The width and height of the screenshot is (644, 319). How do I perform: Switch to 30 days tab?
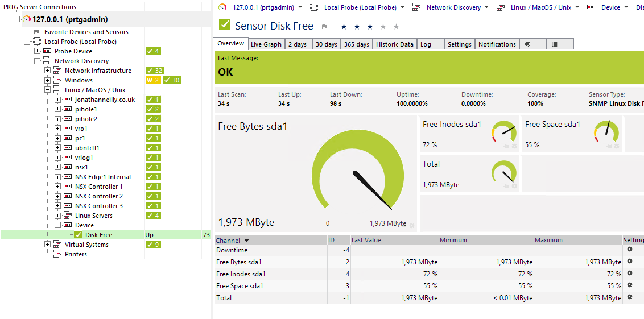[326, 44]
